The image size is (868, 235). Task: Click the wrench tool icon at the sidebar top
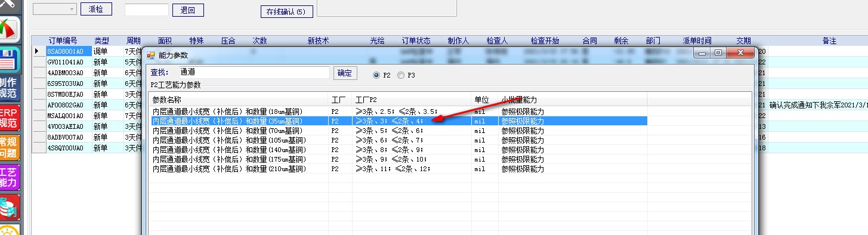(9, 5)
